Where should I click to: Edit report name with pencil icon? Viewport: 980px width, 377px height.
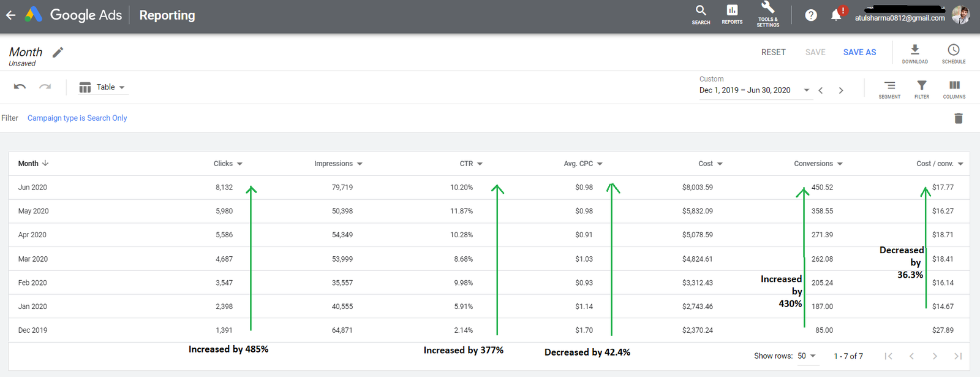point(58,53)
